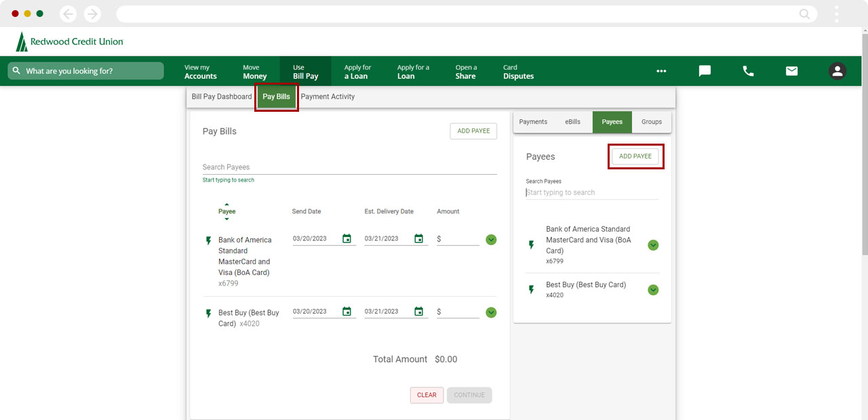This screenshot has width=868, height=420.
Task: Click lightning icon for Bank of America in Payees panel
Action: 532,245
